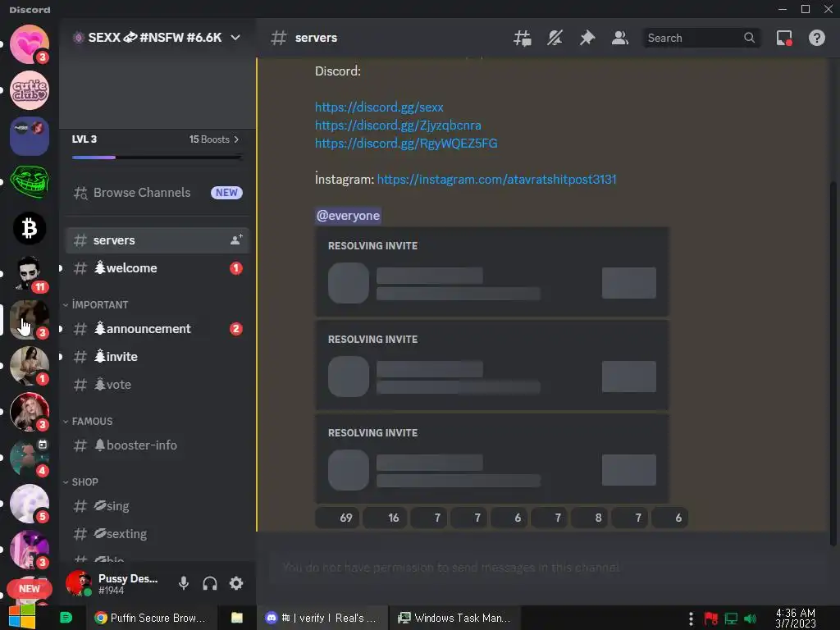Open the booster-info channel
This screenshot has width=840, height=630.
click(x=157, y=445)
